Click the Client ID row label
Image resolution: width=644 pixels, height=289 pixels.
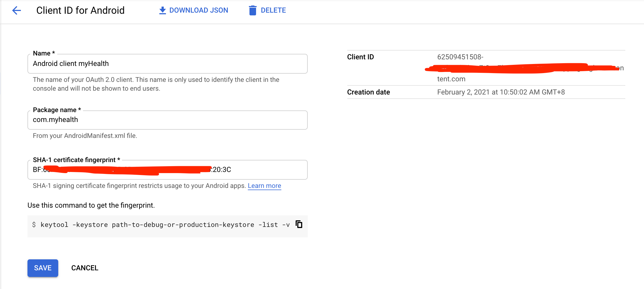pos(360,57)
